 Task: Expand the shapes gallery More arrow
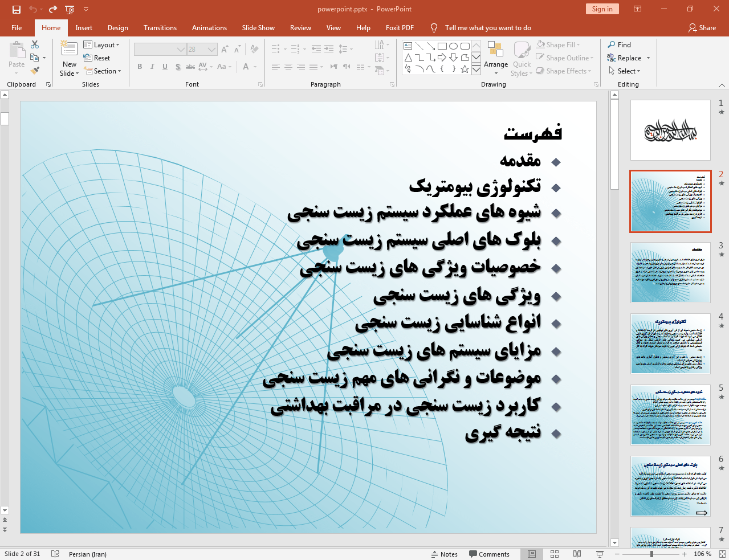(x=476, y=69)
